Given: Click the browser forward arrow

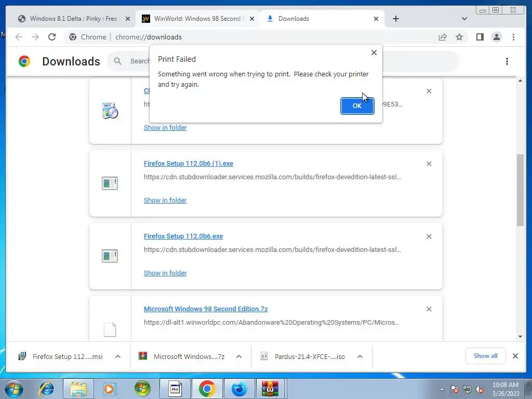Looking at the screenshot, I should tap(35, 37).
